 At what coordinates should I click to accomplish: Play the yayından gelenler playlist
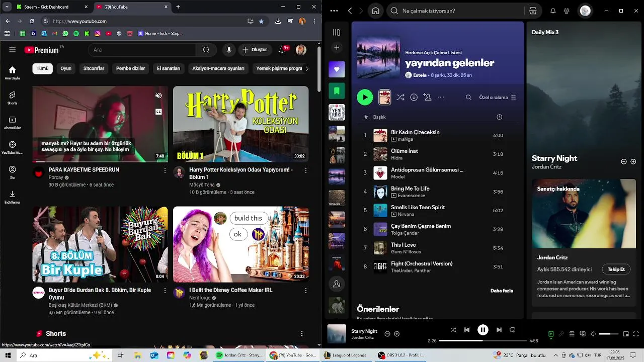[365, 97]
